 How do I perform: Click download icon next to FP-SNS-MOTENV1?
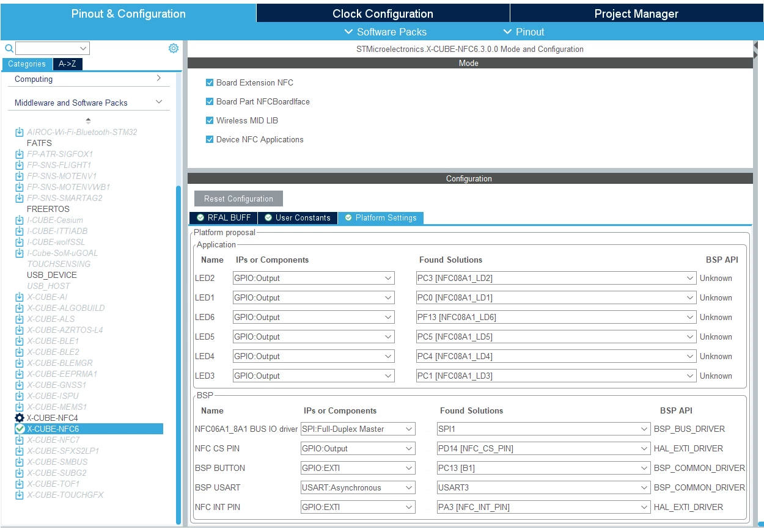[x=20, y=176]
